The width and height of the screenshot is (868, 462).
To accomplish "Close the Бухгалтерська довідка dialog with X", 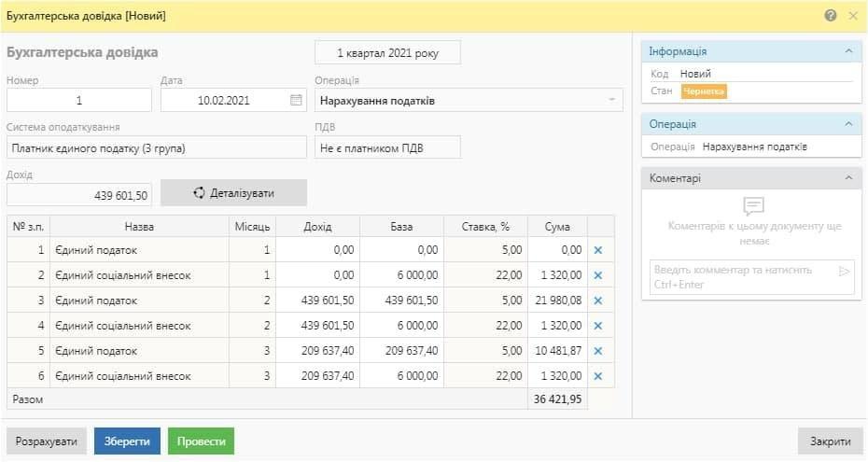I will click(x=853, y=16).
